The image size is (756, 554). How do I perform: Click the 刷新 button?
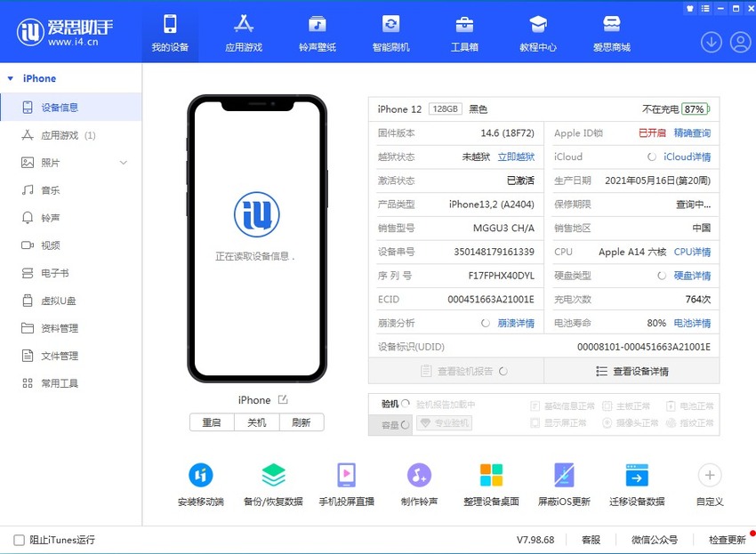pyautogui.click(x=302, y=422)
